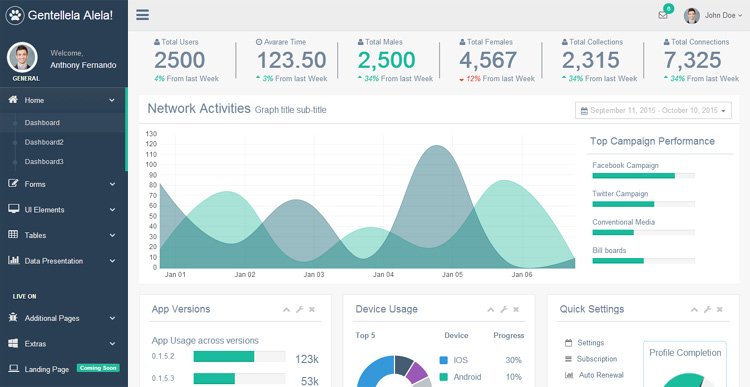Click the Gentellela paw logo icon
The image size is (750, 387).
[14, 15]
